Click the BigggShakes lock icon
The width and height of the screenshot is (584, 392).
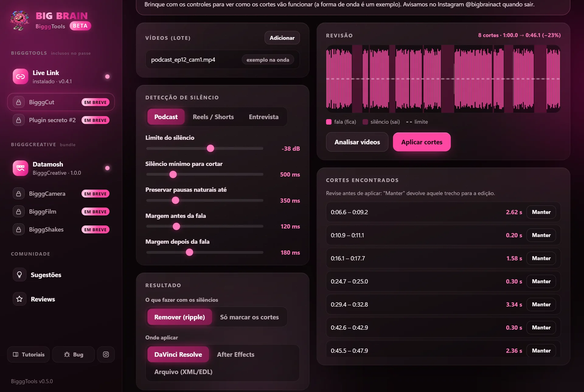point(19,229)
